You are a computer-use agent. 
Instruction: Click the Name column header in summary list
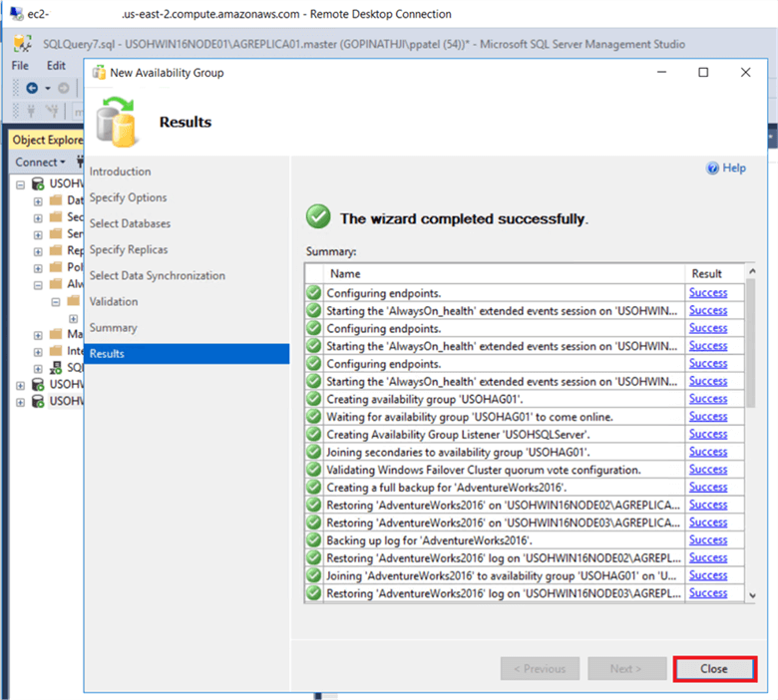tap(345, 273)
